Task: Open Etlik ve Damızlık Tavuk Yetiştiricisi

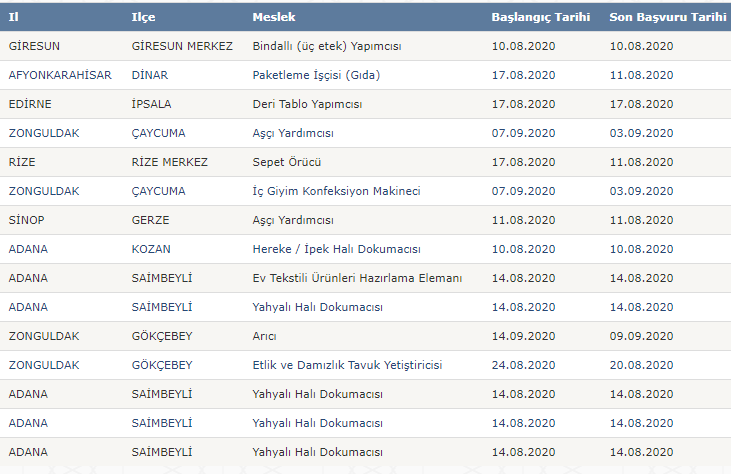Action: click(x=347, y=365)
